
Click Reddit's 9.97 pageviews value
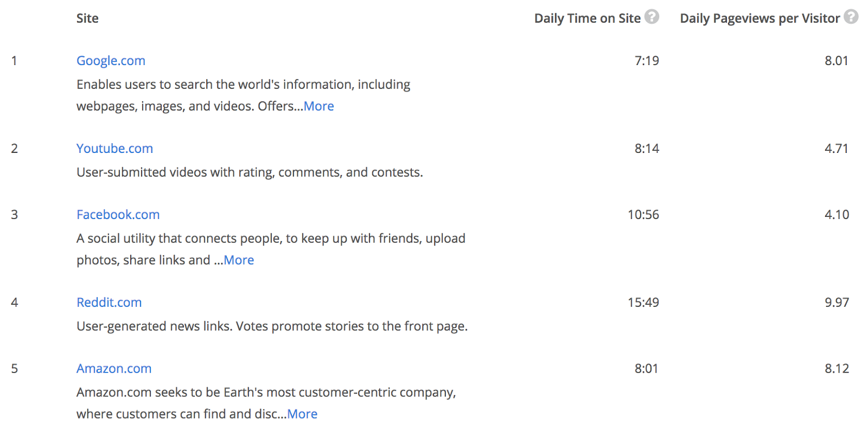837,303
